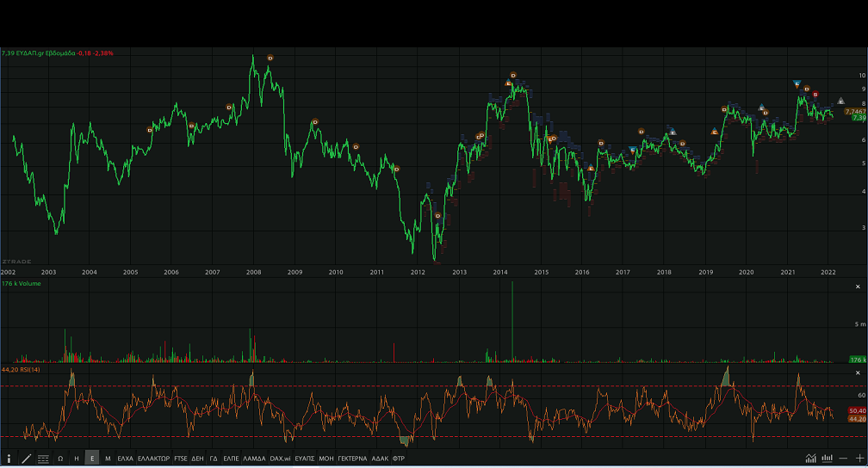Close the Volume indicator panel
This screenshot has width=868, height=468.
click(x=858, y=286)
